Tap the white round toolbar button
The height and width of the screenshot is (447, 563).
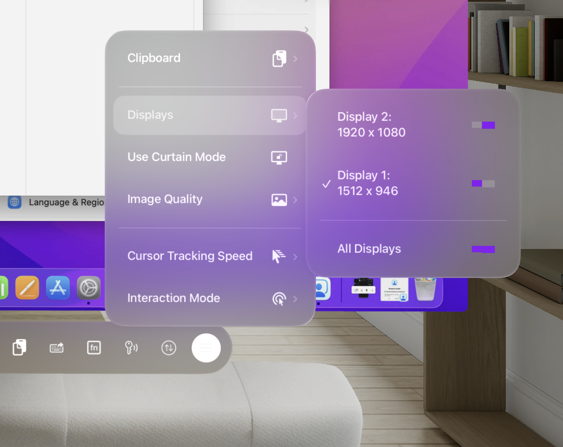coord(206,348)
